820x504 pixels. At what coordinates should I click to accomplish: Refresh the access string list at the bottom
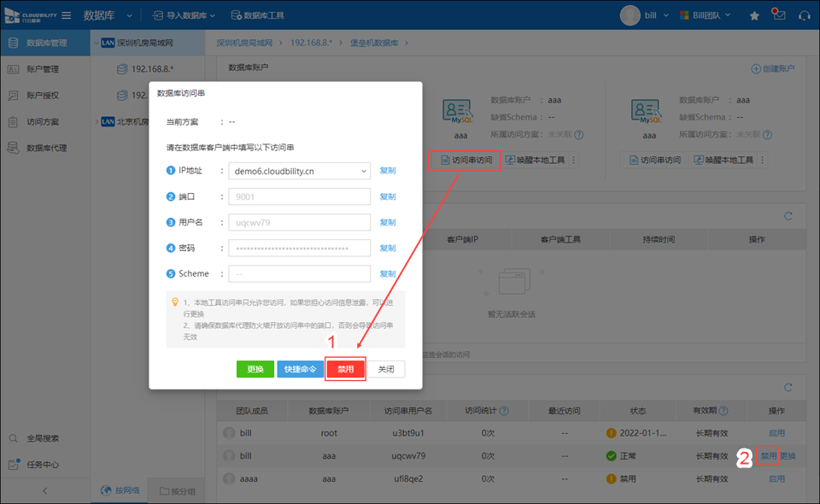tap(788, 386)
